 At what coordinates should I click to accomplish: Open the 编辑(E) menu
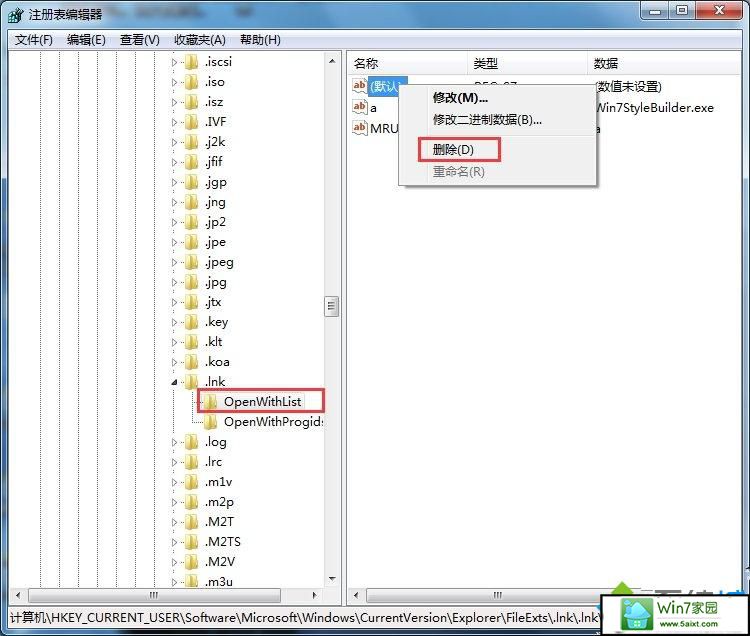pyautogui.click(x=86, y=40)
